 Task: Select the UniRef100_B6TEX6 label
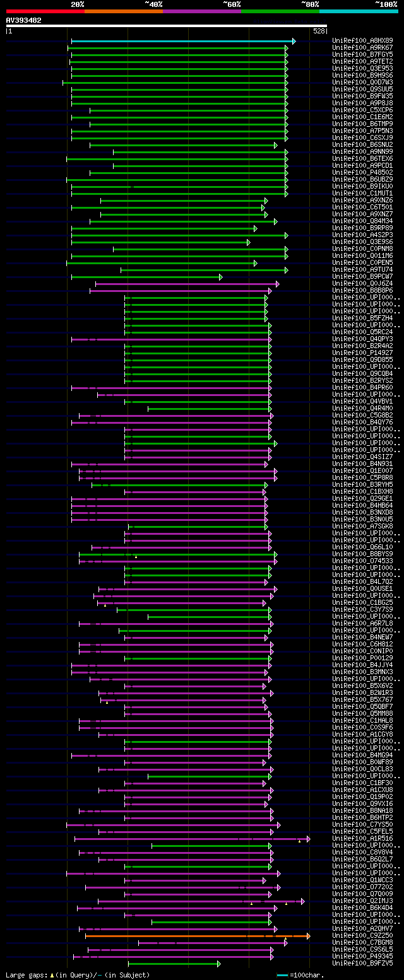point(362,159)
